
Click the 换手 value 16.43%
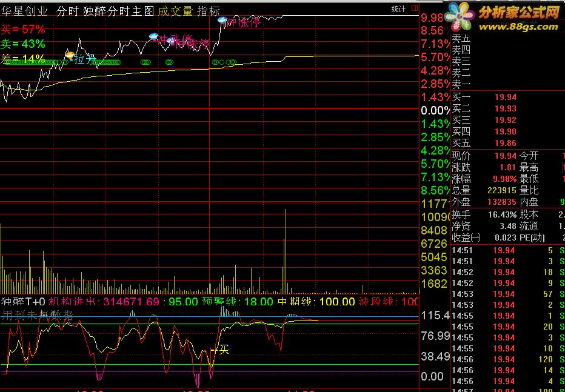click(503, 215)
